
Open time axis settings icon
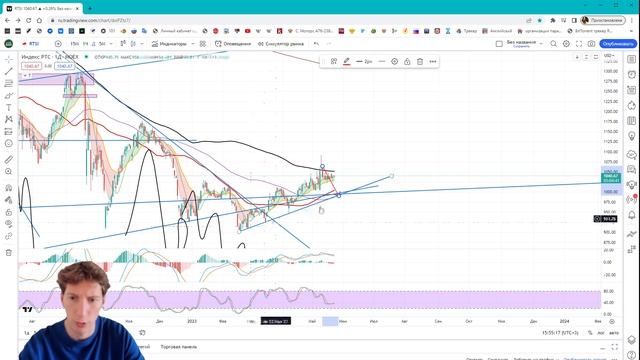[x=611, y=321]
